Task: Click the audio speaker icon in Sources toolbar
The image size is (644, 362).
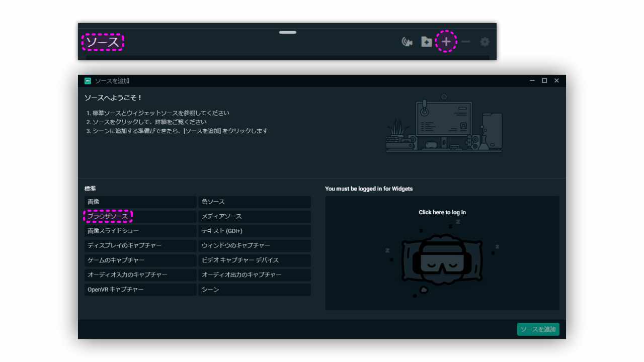Action: point(407,42)
